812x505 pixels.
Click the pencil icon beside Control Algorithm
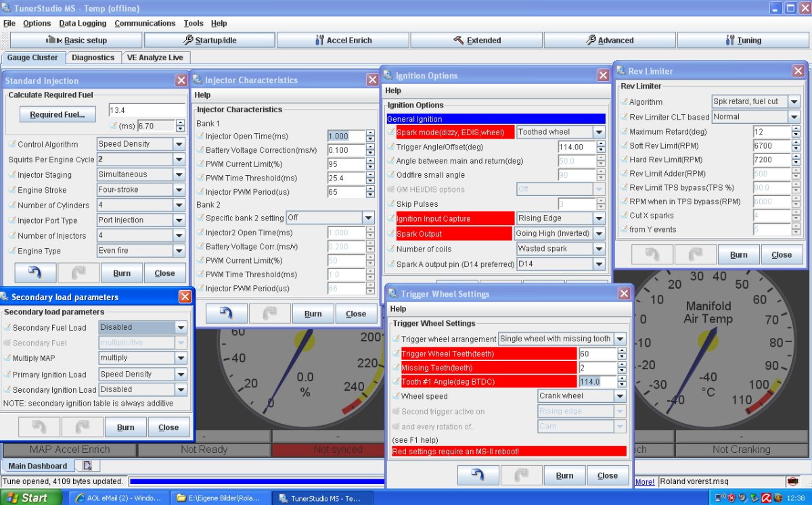[12, 144]
